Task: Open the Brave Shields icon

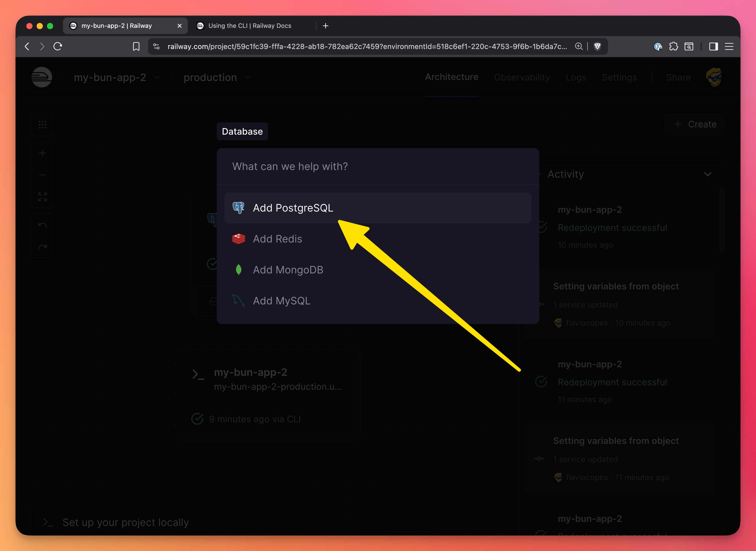Action: [597, 46]
